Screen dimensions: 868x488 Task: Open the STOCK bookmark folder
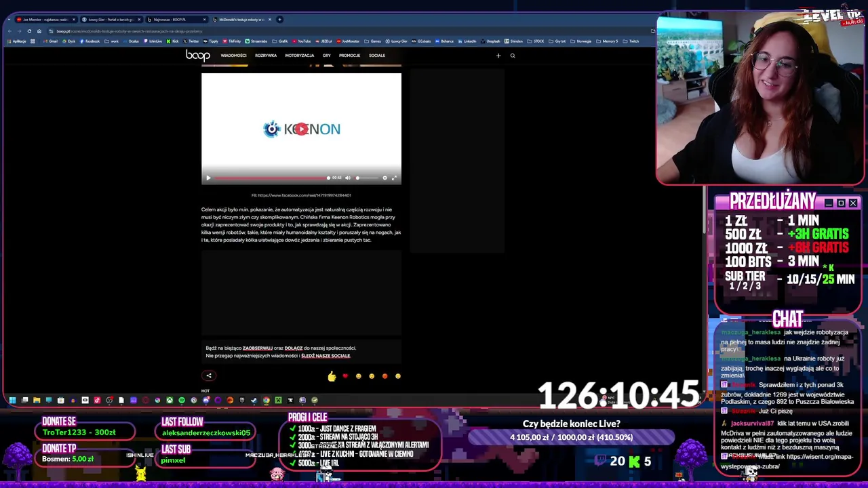pyautogui.click(x=536, y=41)
